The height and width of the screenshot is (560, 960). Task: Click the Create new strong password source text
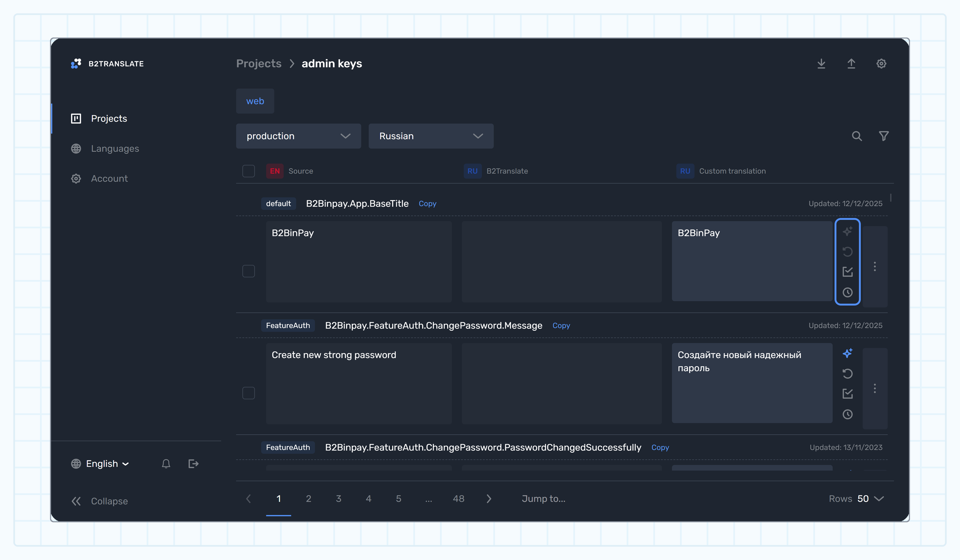[334, 355]
